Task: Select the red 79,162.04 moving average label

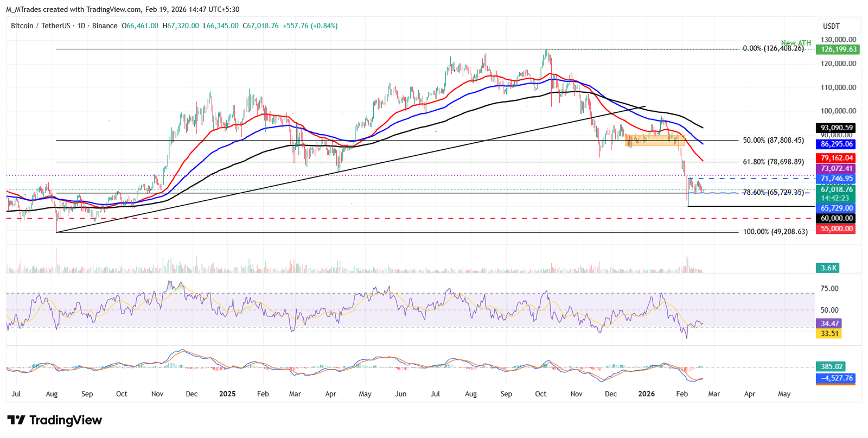Action: pos(837,158)
